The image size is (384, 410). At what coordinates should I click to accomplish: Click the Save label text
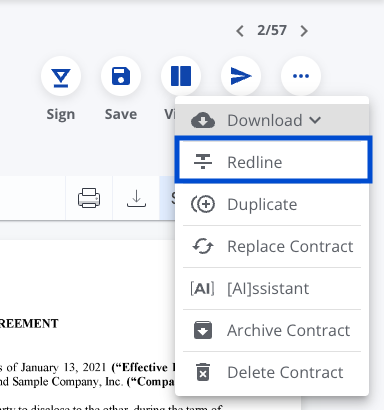pos(121,114)
